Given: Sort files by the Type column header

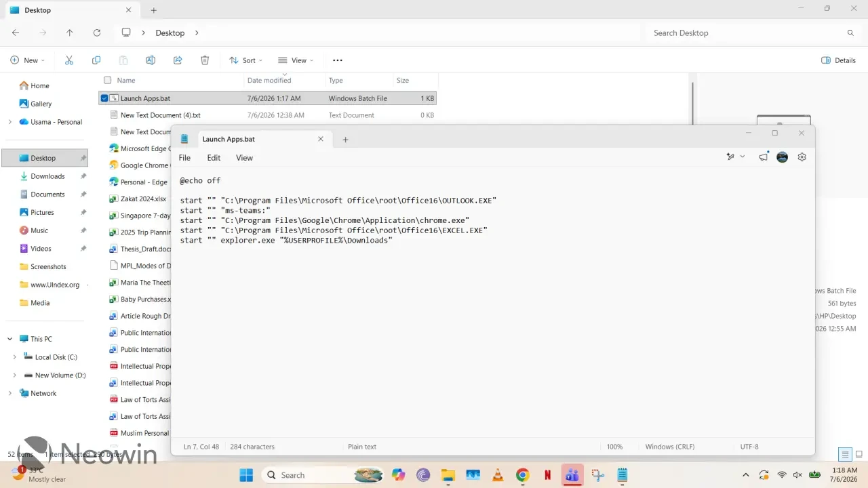Looking at the screenshot, I should 359,80.
